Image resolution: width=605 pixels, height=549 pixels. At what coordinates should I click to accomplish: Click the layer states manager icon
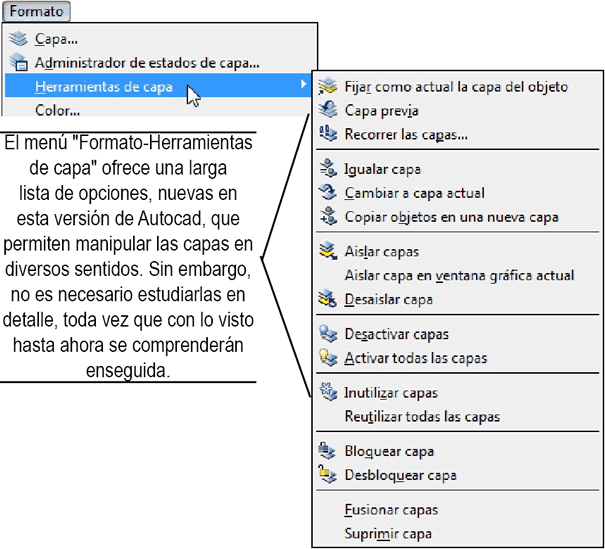[x=19, y=62]
